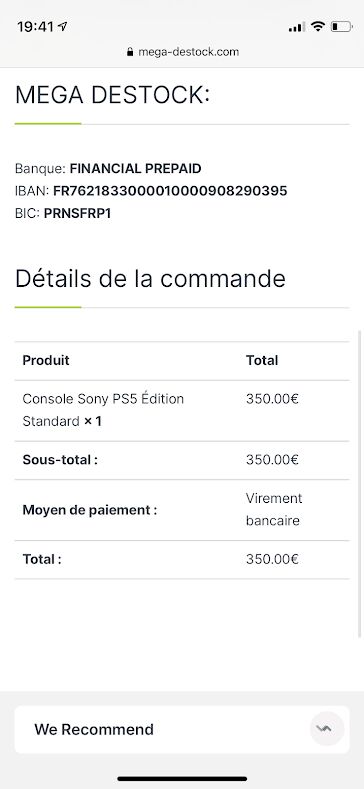Select the BIC code PRNSFRP1
This screenshot has height=789, width=364.
(78, 213)
